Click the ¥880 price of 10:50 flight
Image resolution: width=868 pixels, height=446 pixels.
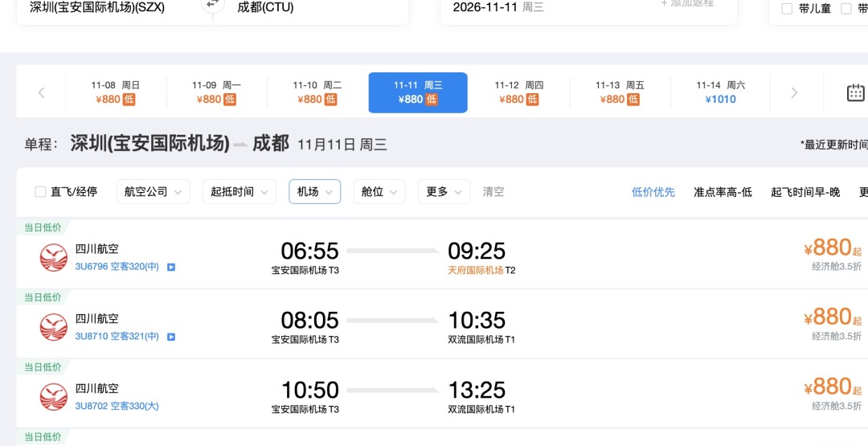(833, 387)
